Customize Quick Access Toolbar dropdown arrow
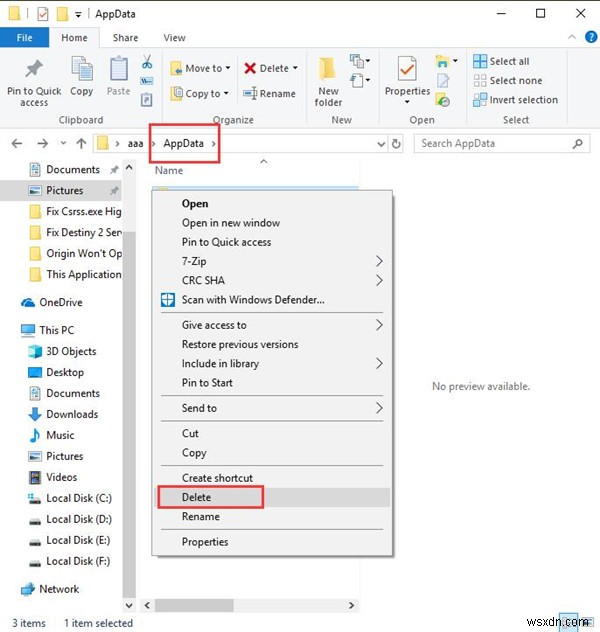This screenshot has height=632, width=600. tap(78, 15)
